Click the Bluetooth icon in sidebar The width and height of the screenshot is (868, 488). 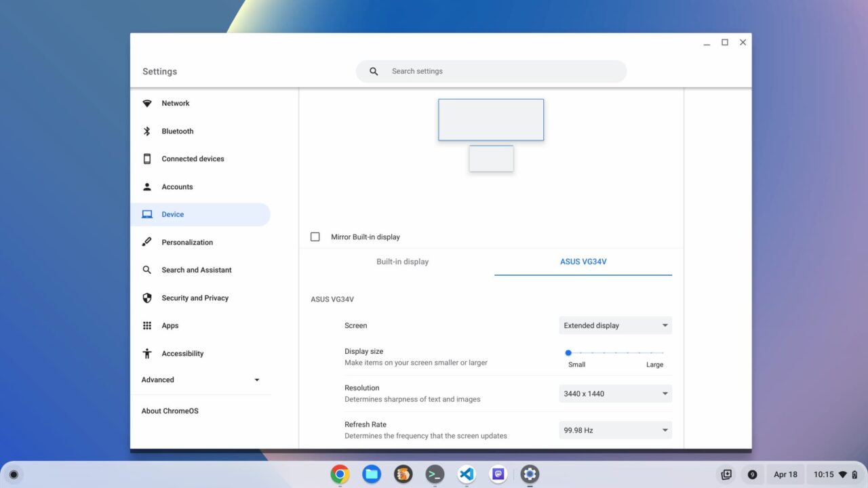147,131
